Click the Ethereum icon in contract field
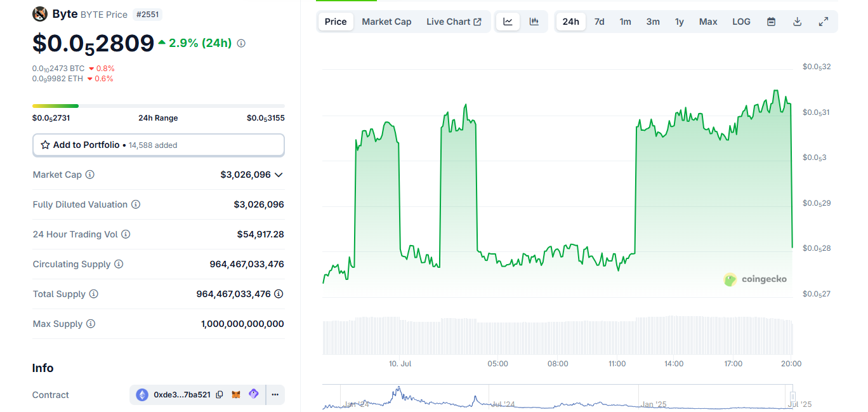 pos(142,394)
